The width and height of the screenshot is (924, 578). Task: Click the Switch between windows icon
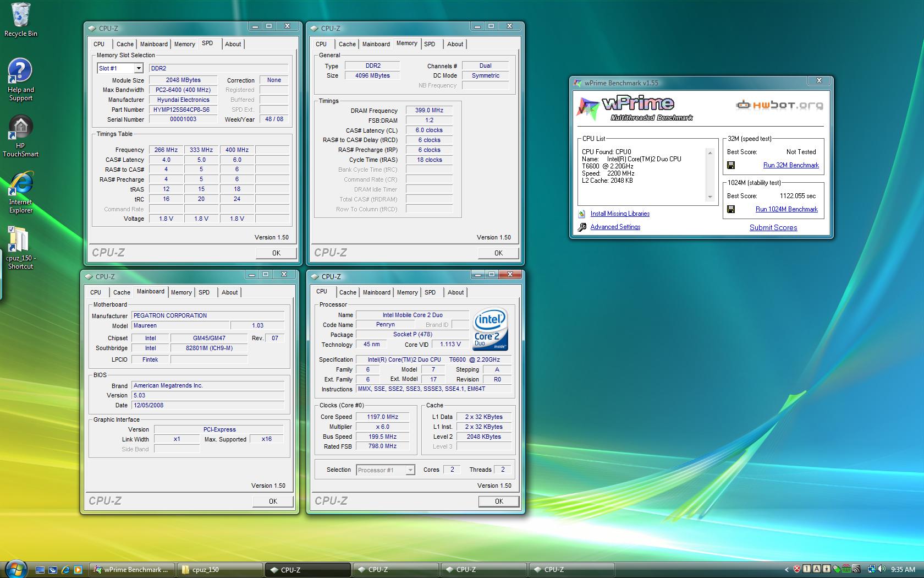(53, 570)
